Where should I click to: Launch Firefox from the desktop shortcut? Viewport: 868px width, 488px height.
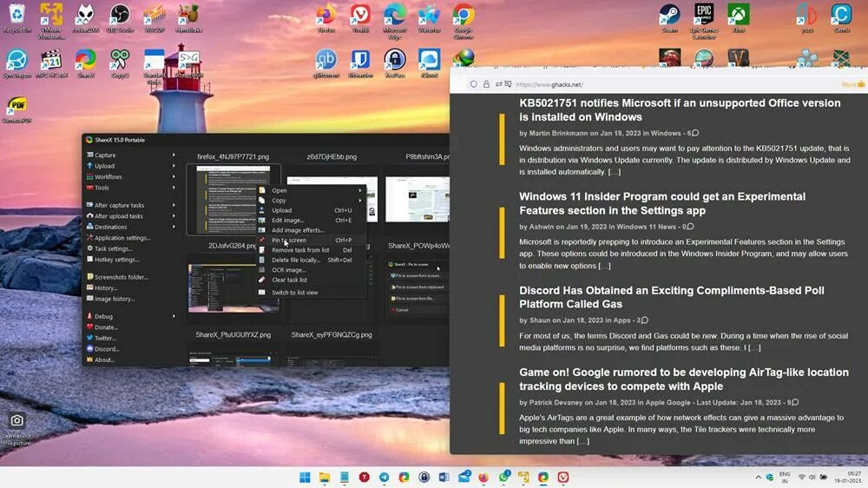click(x=326, y=18)
